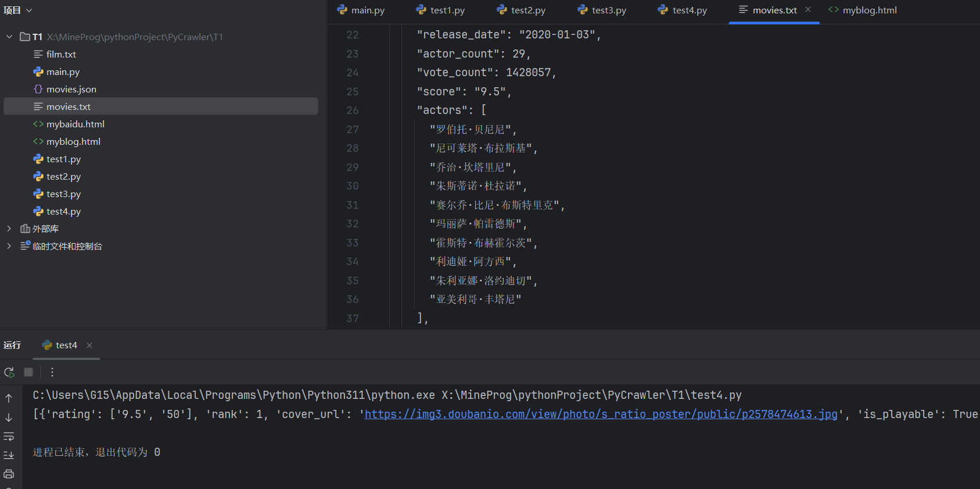Toggle soft-wrap in run console

point(9,436)
